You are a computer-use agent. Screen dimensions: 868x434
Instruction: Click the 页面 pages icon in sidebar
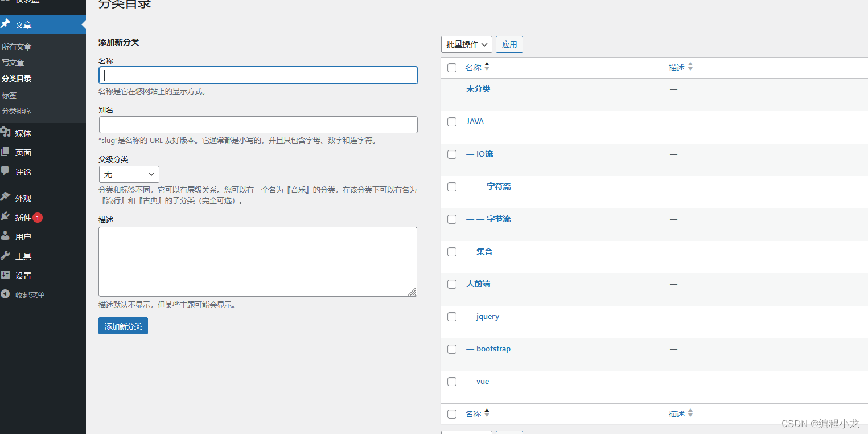(5, 152)
